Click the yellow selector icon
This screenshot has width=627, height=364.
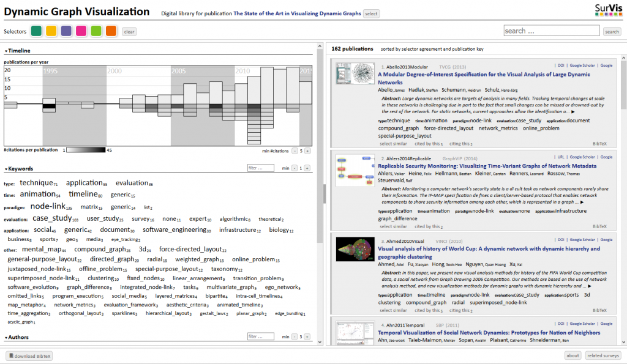click(x=51, y=31)
